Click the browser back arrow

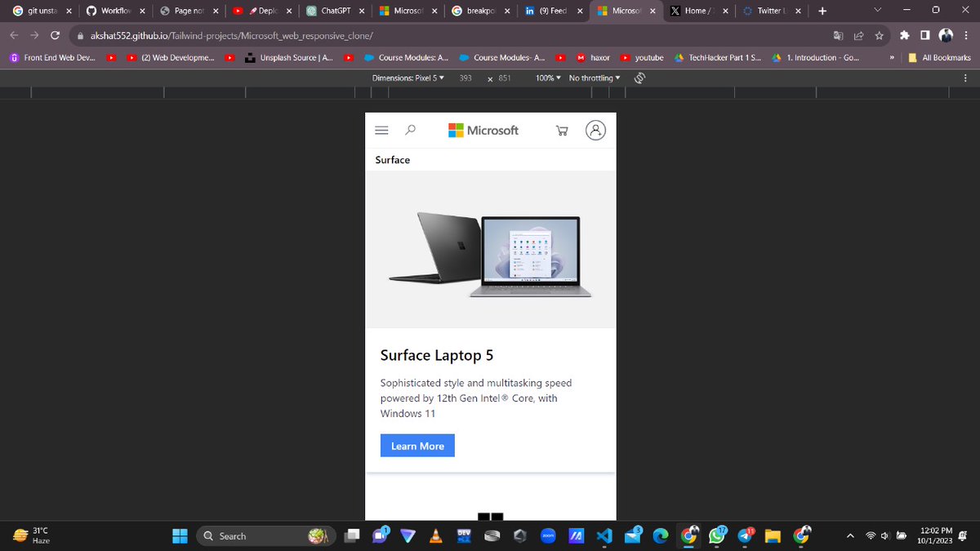(15, 36)
